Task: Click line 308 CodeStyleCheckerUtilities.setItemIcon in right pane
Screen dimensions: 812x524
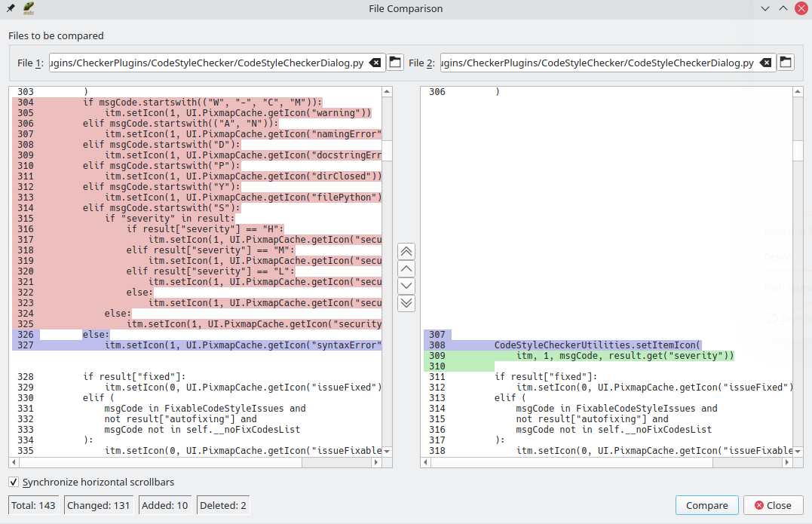Action: [x=597, y=345]
